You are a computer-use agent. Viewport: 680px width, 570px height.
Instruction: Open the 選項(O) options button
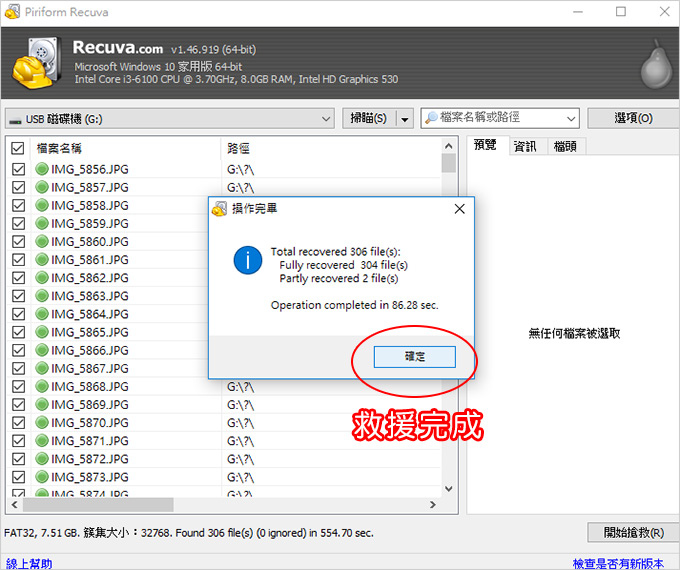tap(633, 118)
